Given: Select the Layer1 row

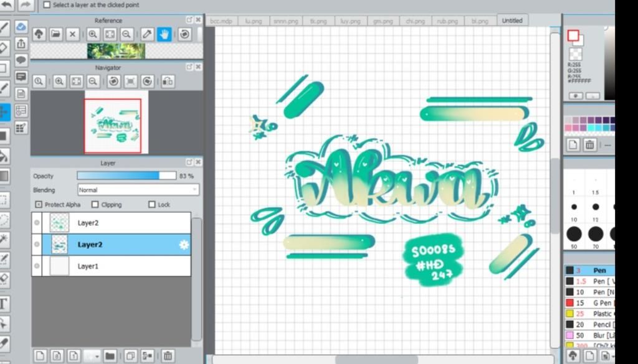Looking at the screenshot, I should tap(111, 266).
